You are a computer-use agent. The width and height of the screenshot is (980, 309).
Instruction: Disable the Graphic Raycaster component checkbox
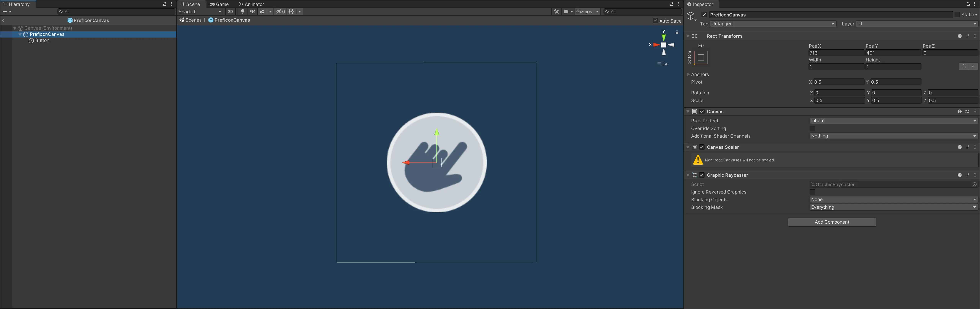point(702,175)
